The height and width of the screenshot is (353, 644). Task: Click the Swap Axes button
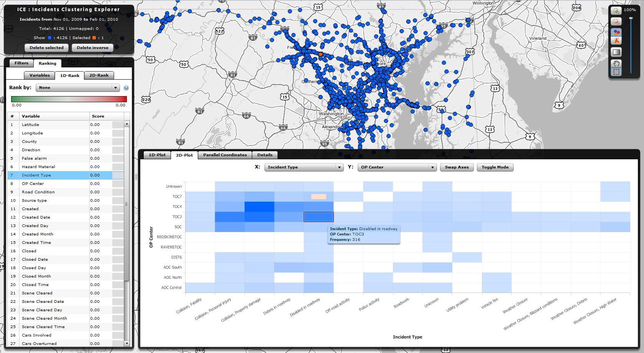(x=457, y=167)
